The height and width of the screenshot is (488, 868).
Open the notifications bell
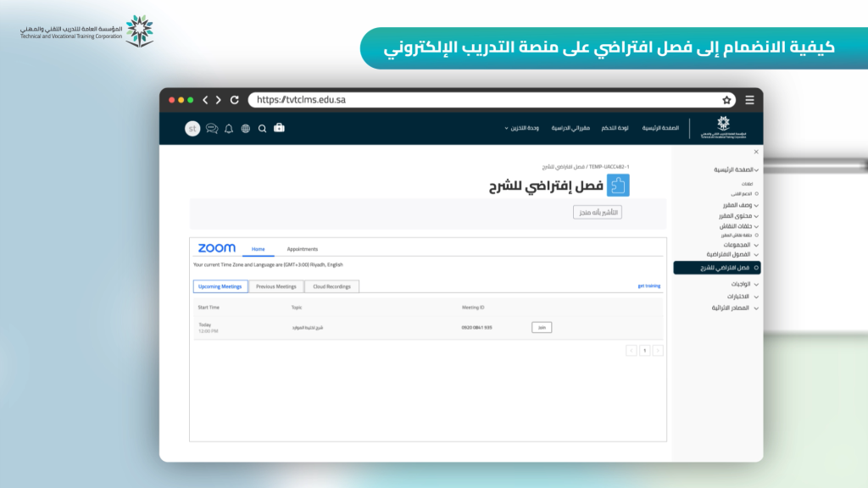[229, 129]
